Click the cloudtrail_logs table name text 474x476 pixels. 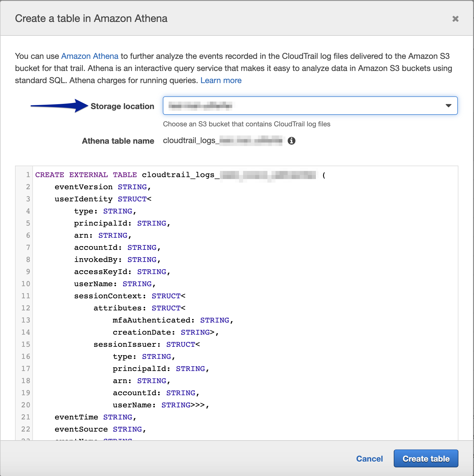(189, 140)
